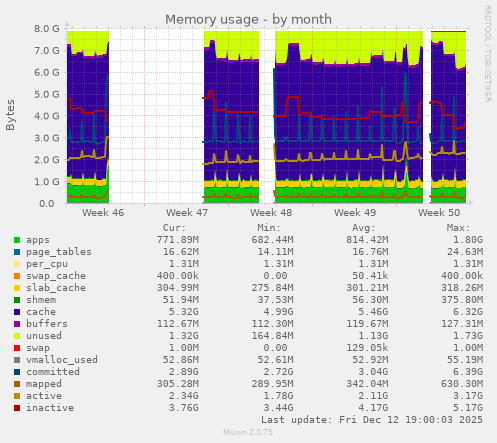Click the committed legend color swatch

point(17,372)
